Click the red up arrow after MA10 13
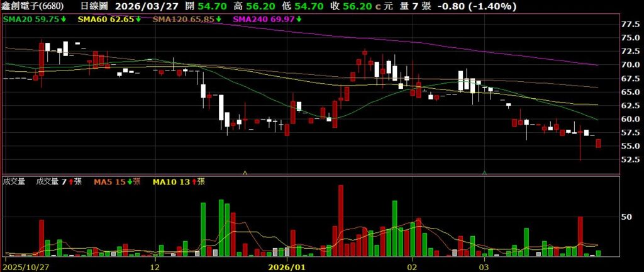644x272 pixels. [x=192, y=182]
